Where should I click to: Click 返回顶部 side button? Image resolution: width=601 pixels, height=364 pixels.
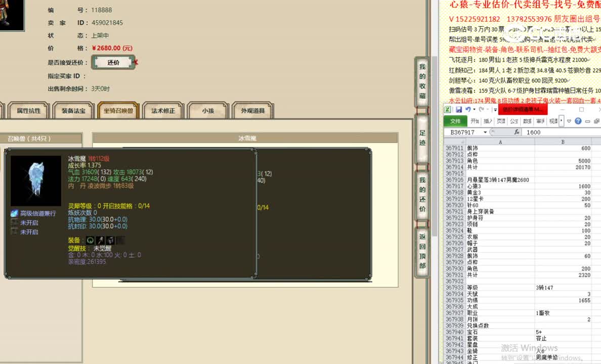click(422, 251)
